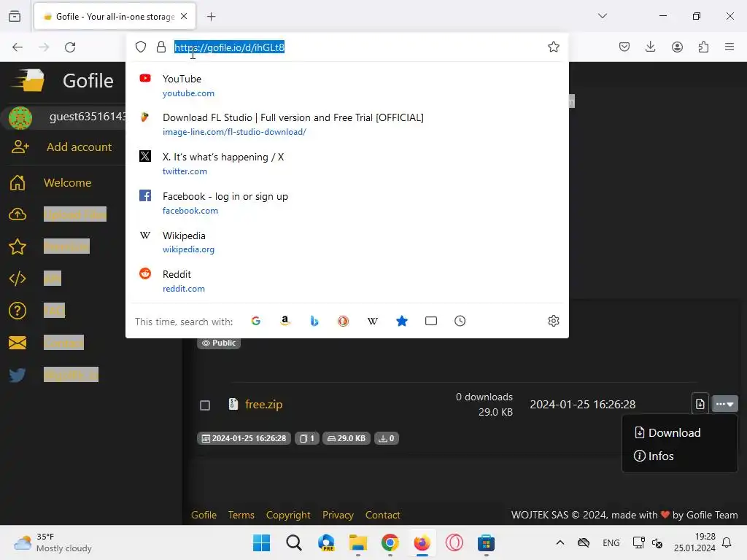Open Copyright footer link
The width and height of the screenshot is (747, 560).
288,515
